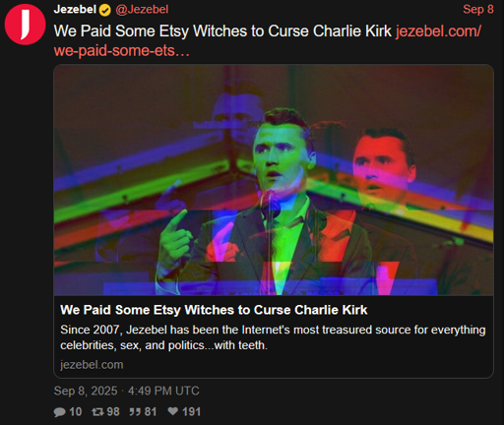
Task: Click the 10 replies count
Action: (x=76, y=412)
